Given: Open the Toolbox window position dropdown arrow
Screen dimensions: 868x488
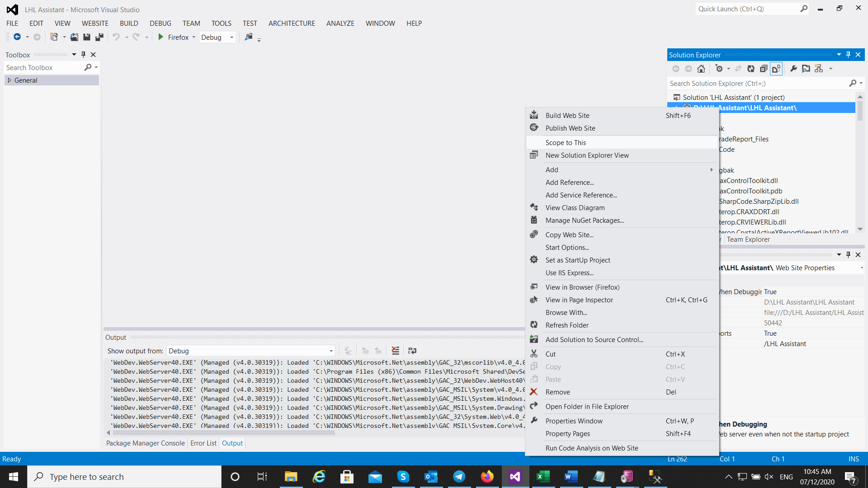Looking at the screenshot, I should pos(74,55).
